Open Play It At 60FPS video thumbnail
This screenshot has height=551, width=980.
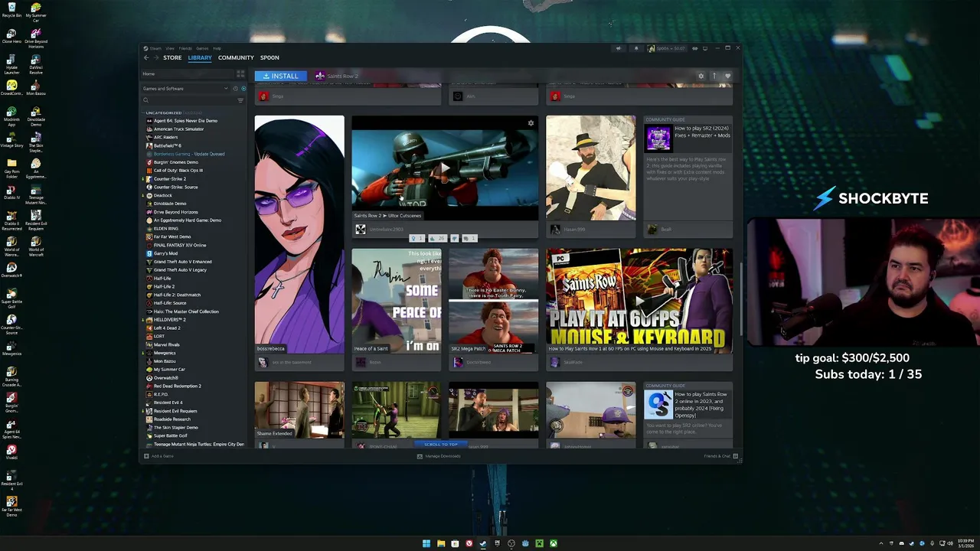[x=639, y=301]
